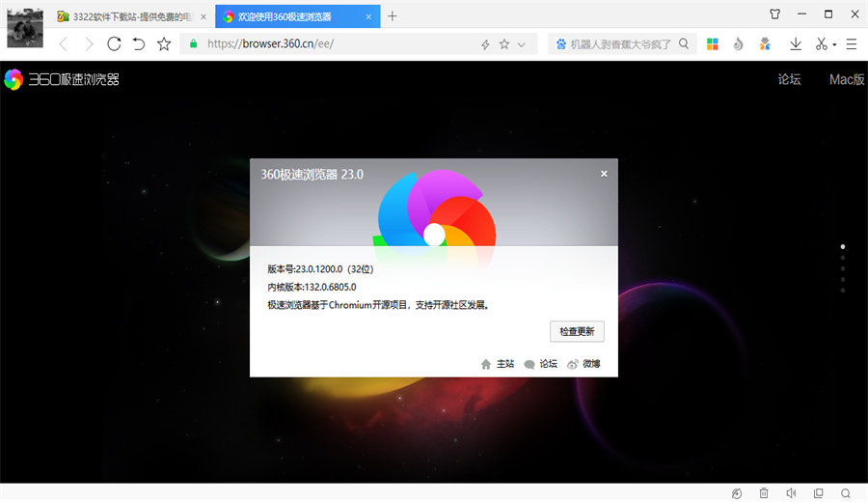Click the search box with 机器人剥香蕉大爷疯了
This screenshot has width=868, height=502.
[620, 43]
